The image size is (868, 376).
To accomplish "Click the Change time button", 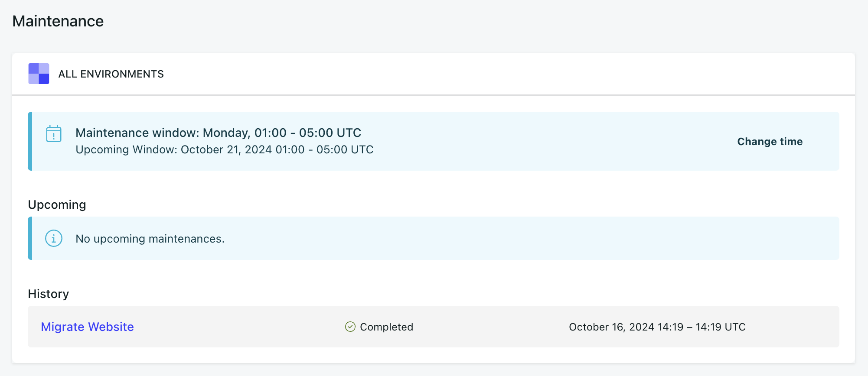I will click(770, 142).
